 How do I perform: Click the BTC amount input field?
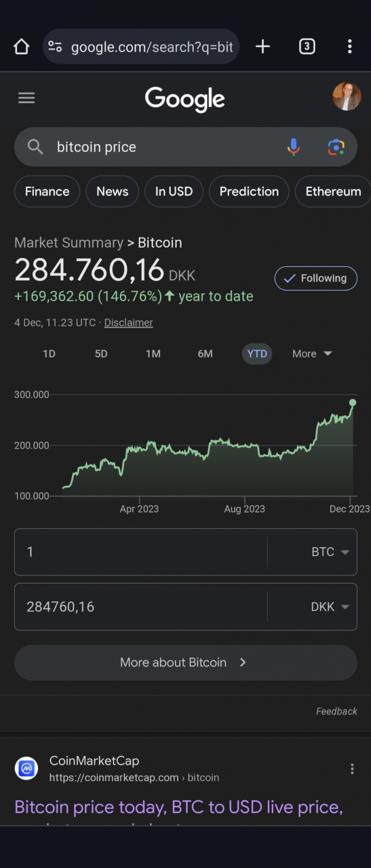point(141,552)
